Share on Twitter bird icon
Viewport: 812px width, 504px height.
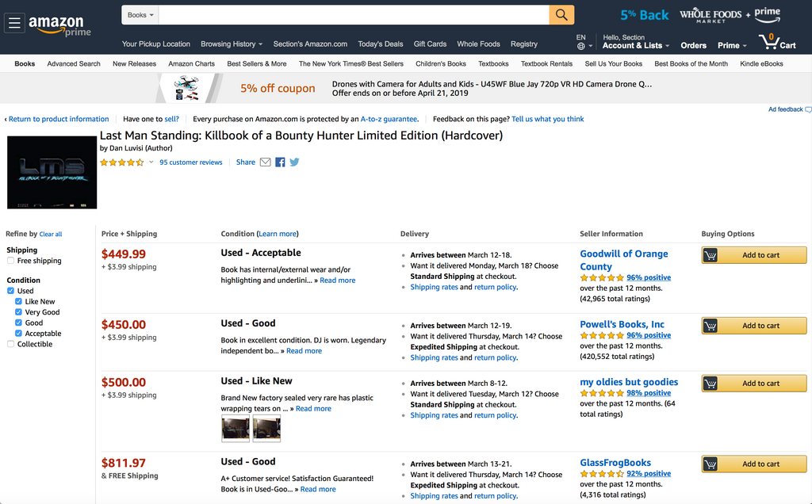295,162
